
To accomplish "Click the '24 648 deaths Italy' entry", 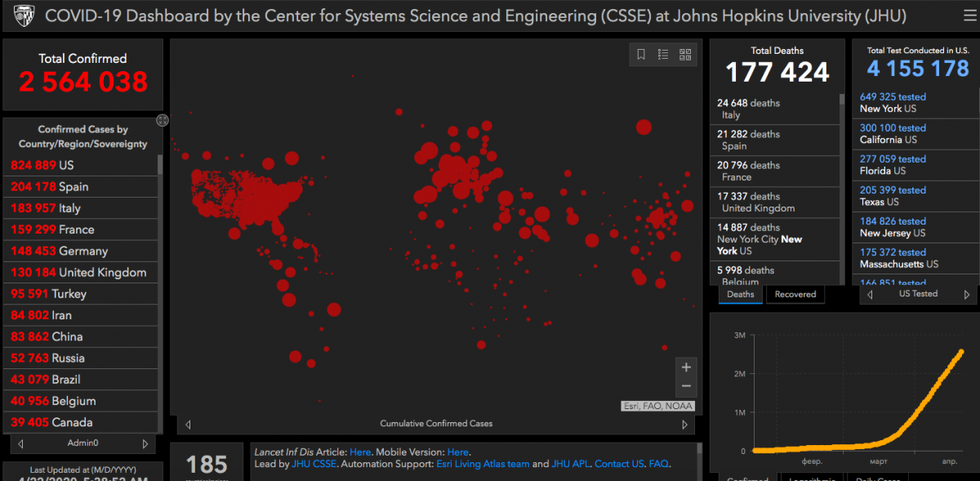I will 775,109.
